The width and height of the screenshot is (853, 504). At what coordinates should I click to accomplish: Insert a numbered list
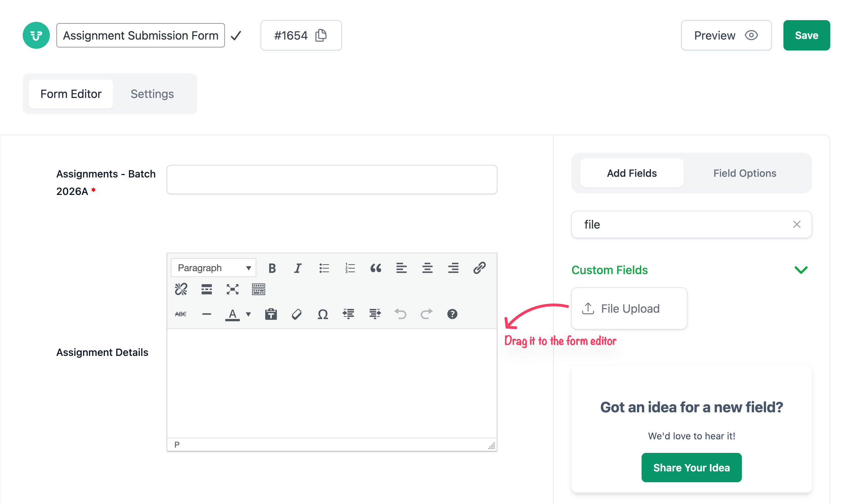pos(350,268)
